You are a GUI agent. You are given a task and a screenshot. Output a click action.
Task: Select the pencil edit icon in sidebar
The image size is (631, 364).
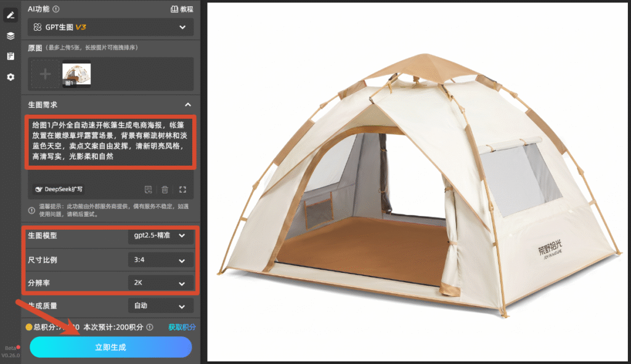point(10,15)
